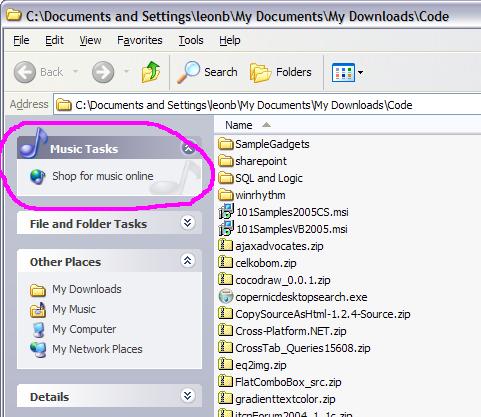Open the File menu
The image size is (481, 417).
(x=21, y=40)
